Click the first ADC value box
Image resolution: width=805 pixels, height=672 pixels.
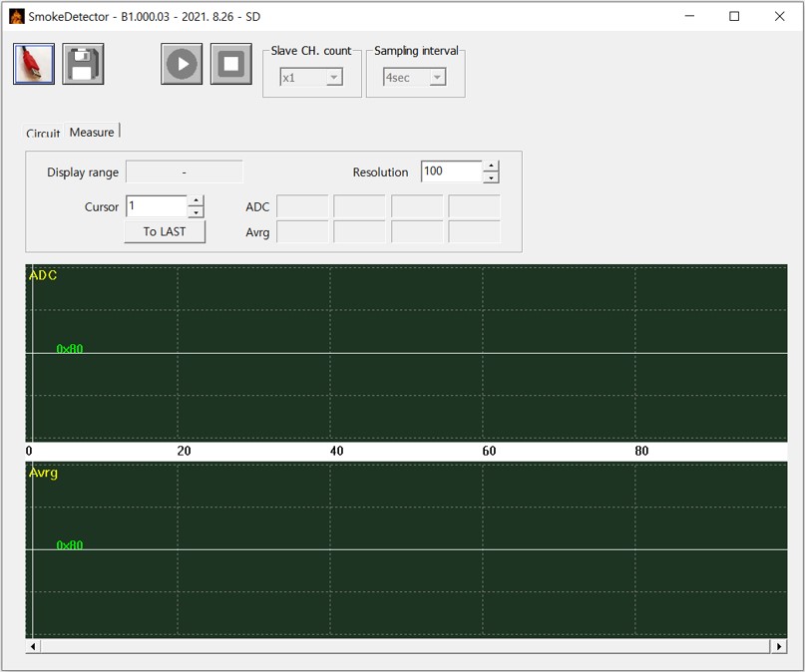click(x=302, y=206)
